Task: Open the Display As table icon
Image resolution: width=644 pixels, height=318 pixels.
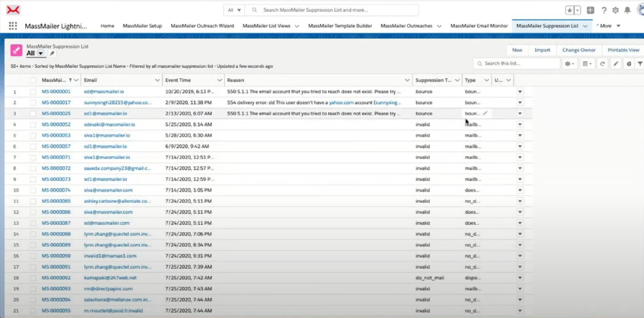Action: click(587, 64)
